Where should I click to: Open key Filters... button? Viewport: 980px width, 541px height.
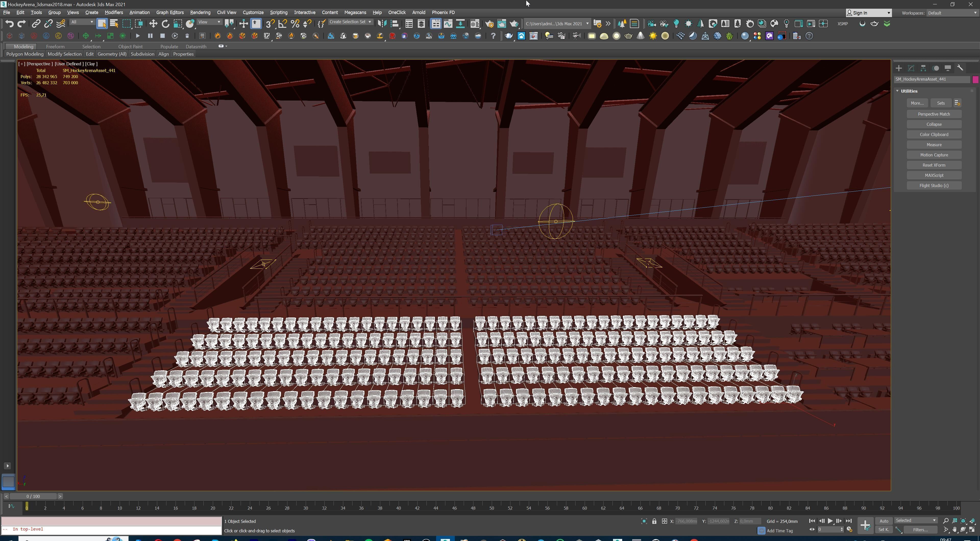pyautogui.click(x=920, y=530)
